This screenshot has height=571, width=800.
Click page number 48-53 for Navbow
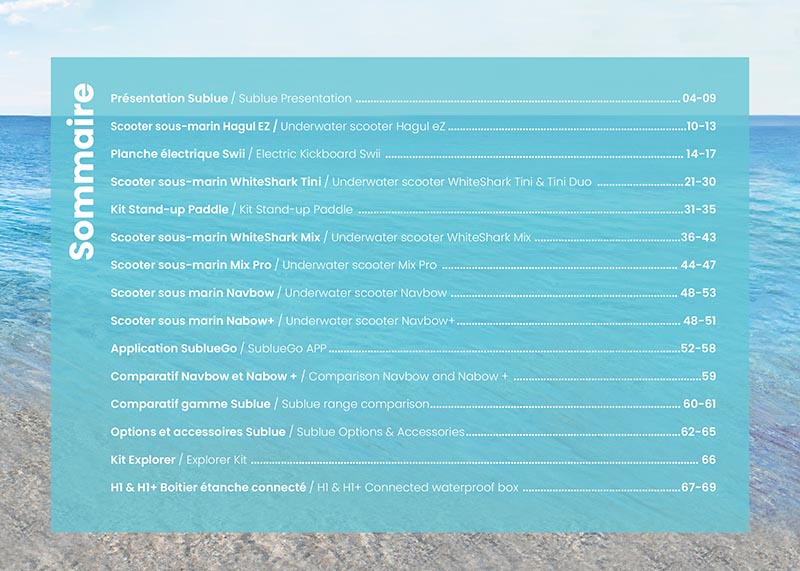pyautogui.click(x=698, y=294)
